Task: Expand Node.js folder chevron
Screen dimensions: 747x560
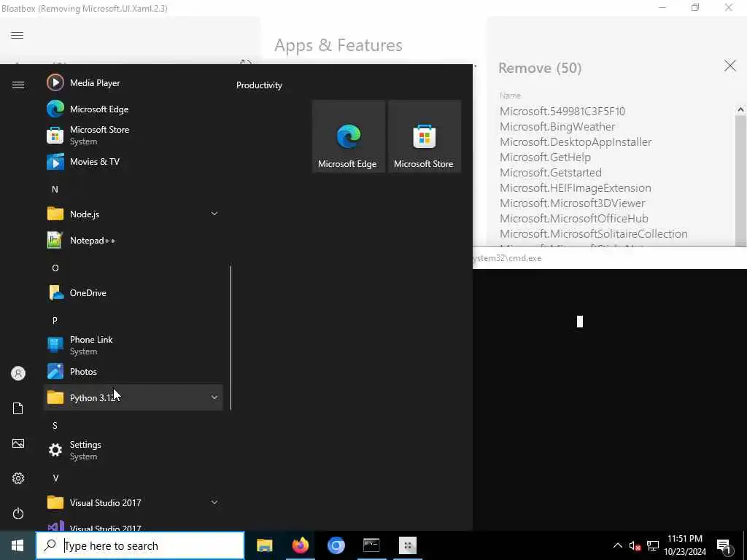Action: tap(214, 214)
